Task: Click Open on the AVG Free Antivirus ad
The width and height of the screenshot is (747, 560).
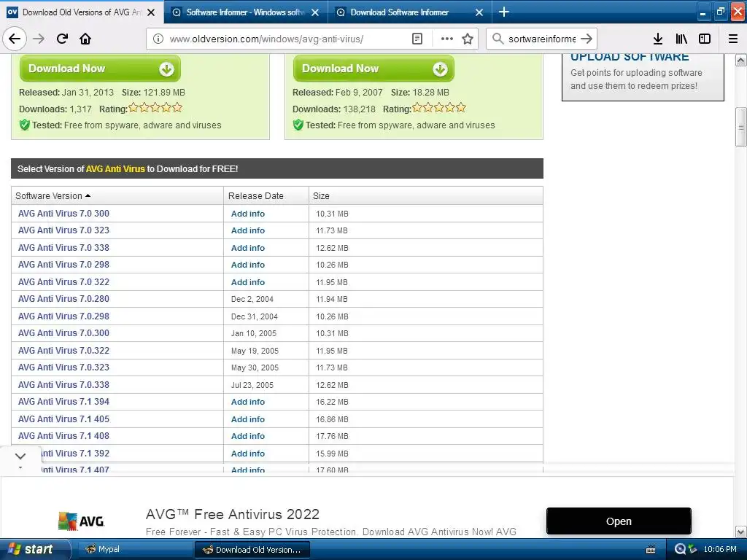Action: (619, 521)
